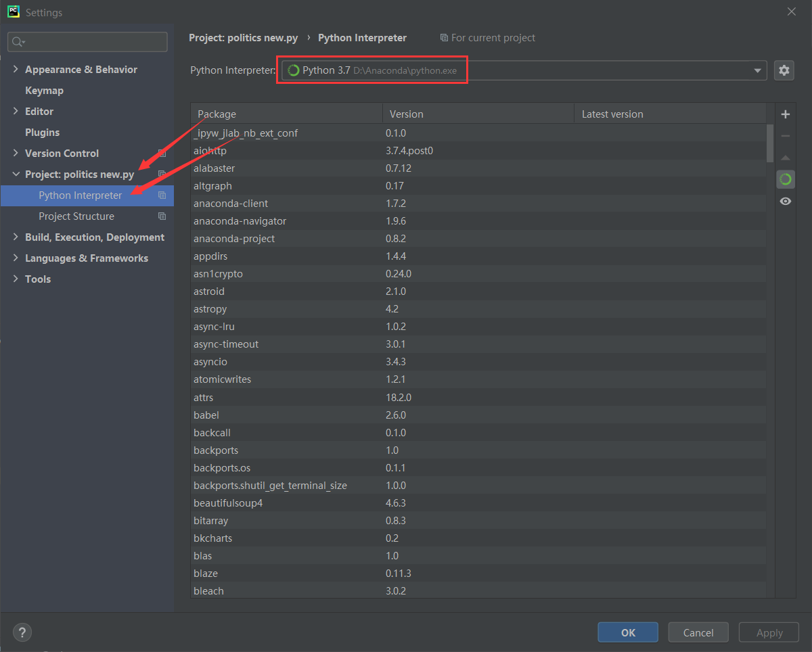Sort by the Package column header
The image size is (812, 652).
click(x=287, y=114)
